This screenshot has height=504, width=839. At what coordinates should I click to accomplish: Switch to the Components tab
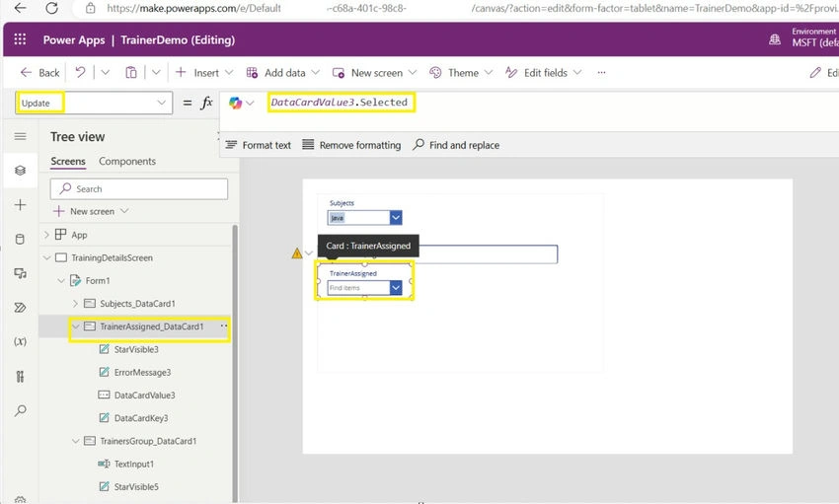[127, 161]
